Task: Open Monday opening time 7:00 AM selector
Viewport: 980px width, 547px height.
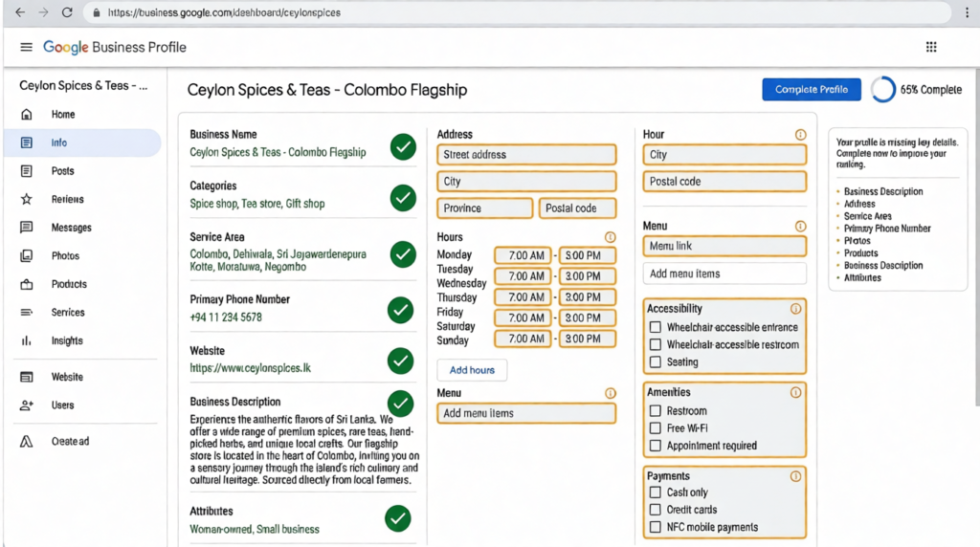Action: coord(523,255)
